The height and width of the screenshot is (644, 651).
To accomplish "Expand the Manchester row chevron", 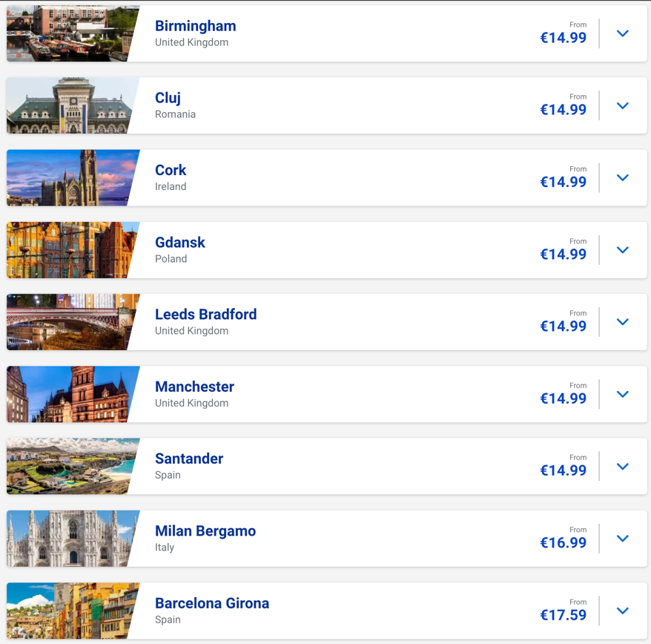I will [623, 394].
